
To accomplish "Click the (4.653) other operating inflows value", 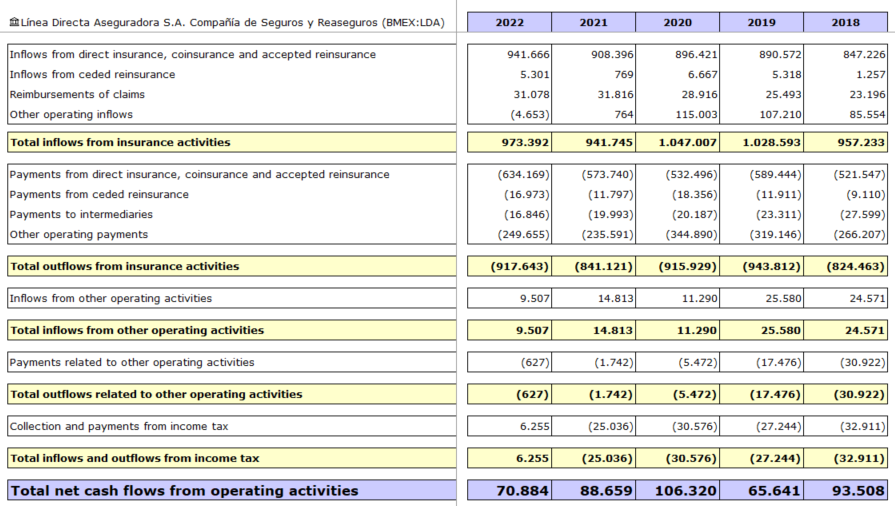I will click(530, 114).
